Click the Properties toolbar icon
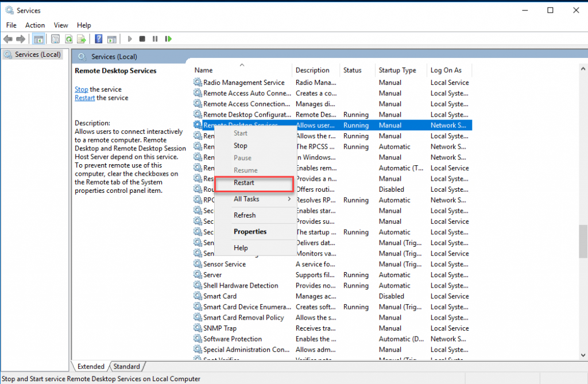 coord(54,38)
